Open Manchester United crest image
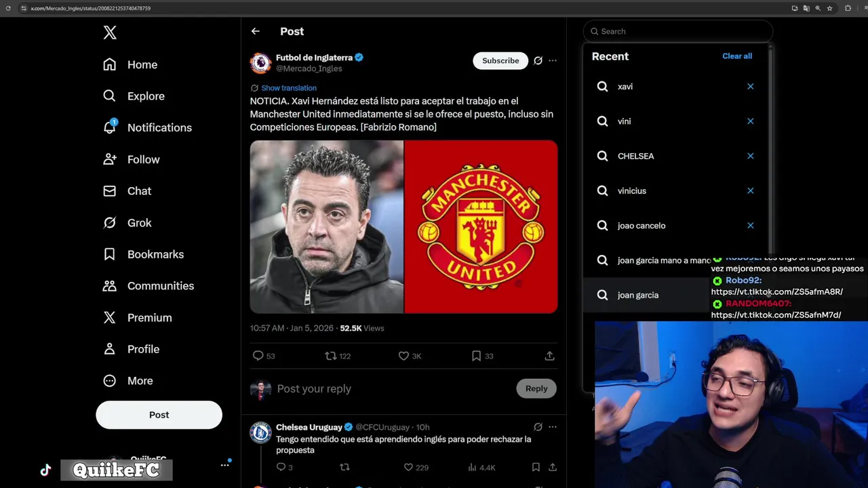 (481, 226)
